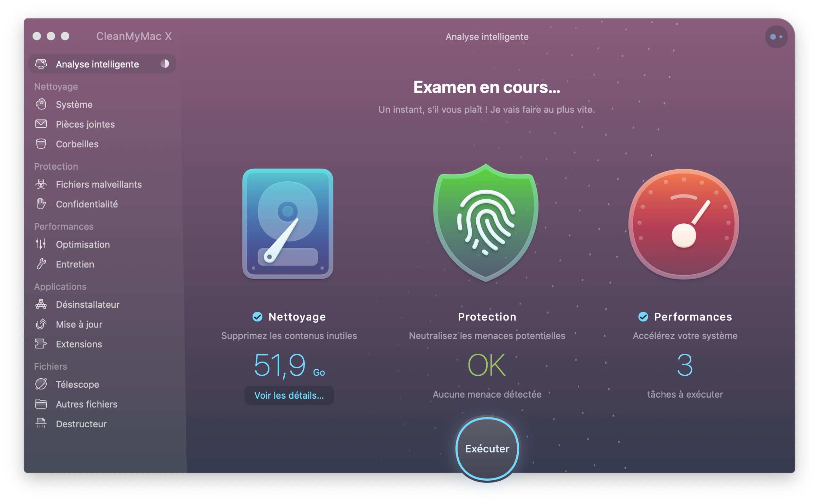Select Pièces jointes in sidebar

[x=85, y=123]
